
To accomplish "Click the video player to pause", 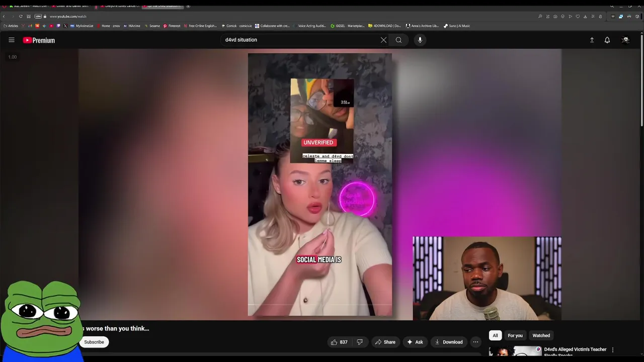I will (x=320, y=185).
